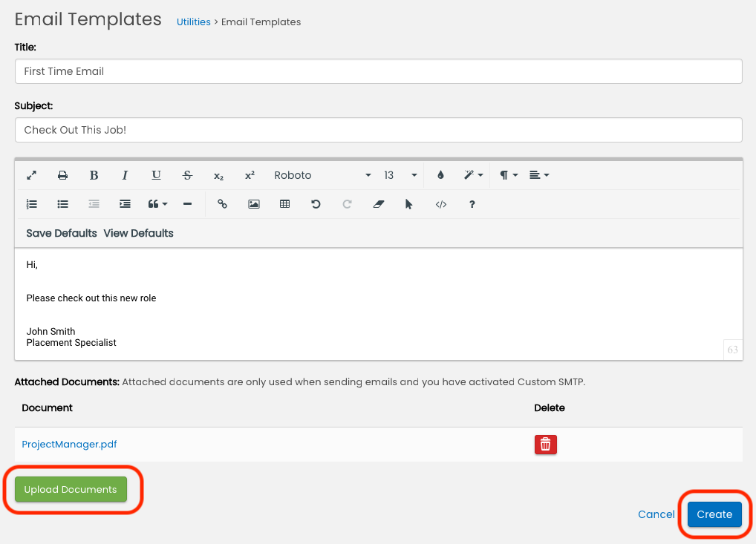Toggle bold formatting
Screen dimensions: 756x544
94,175
